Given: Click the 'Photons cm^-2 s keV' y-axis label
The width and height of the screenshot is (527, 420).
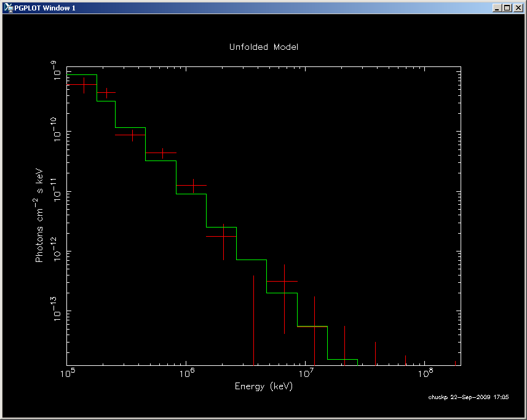Looking at the screenshot, I should point(39,215).
